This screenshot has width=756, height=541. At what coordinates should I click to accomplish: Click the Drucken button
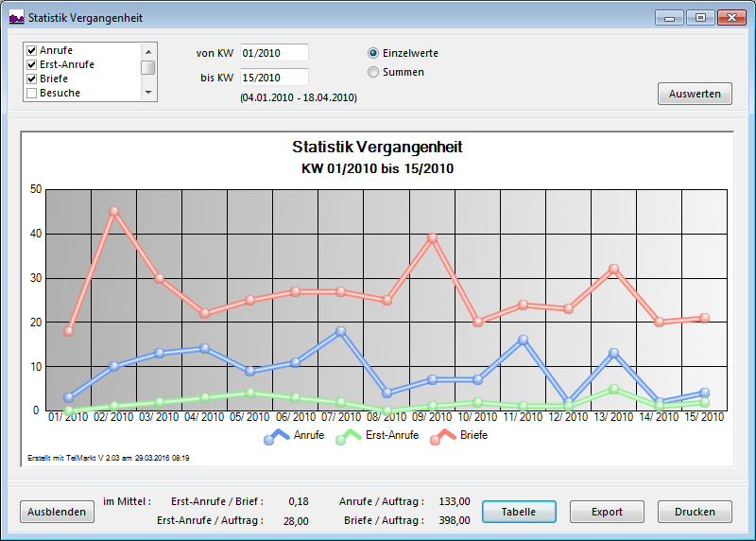695,512
